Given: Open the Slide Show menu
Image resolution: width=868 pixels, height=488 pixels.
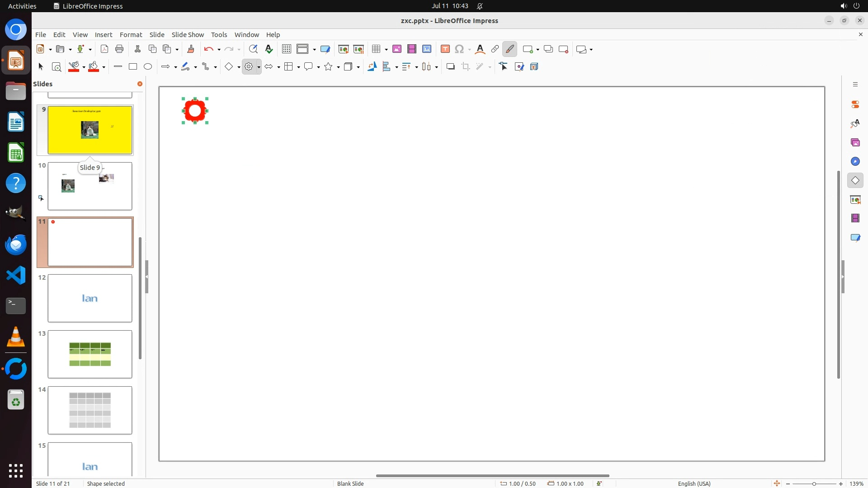Looking at the screenshot, I should (188, 35).
